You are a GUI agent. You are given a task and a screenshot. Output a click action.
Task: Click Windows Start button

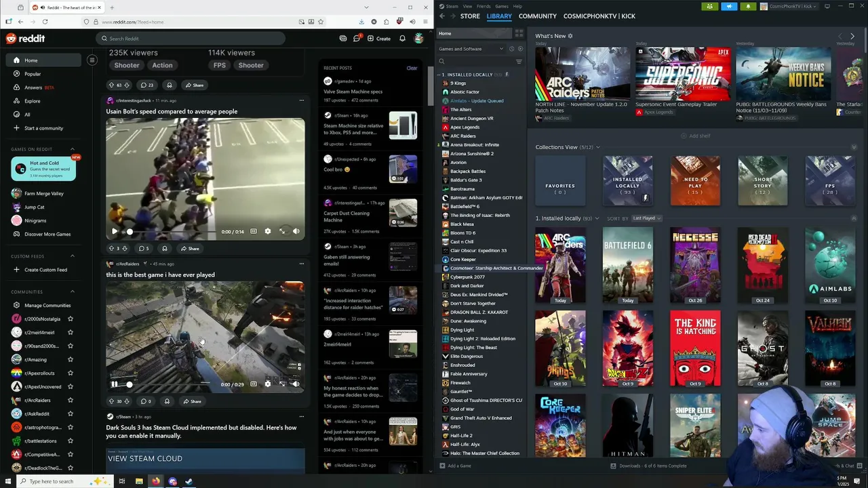[x=7, y=481]
